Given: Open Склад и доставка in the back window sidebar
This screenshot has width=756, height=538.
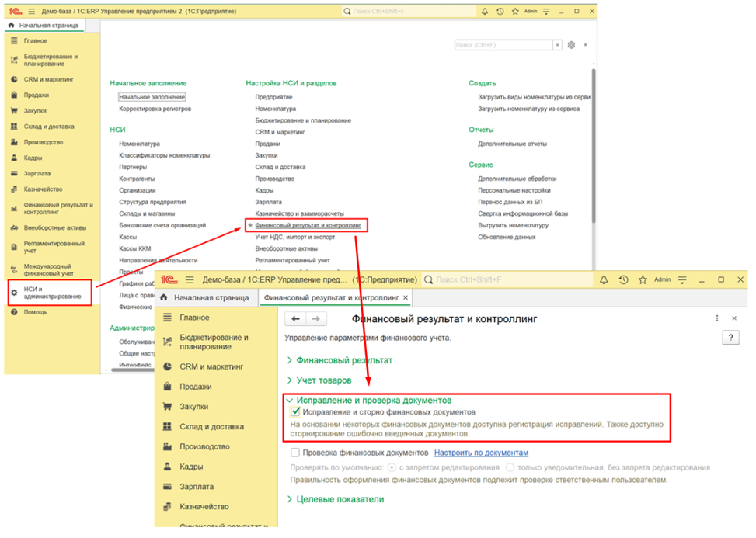Looking at the screenshot, I should pos(49,127).
